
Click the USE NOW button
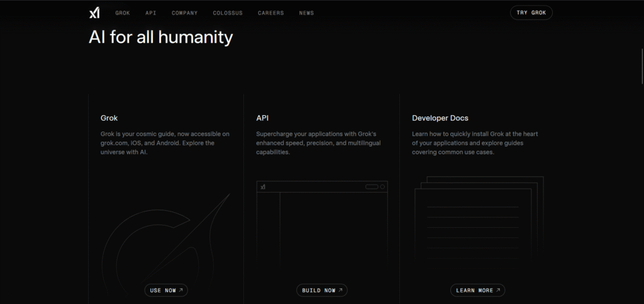coord(166,290)
